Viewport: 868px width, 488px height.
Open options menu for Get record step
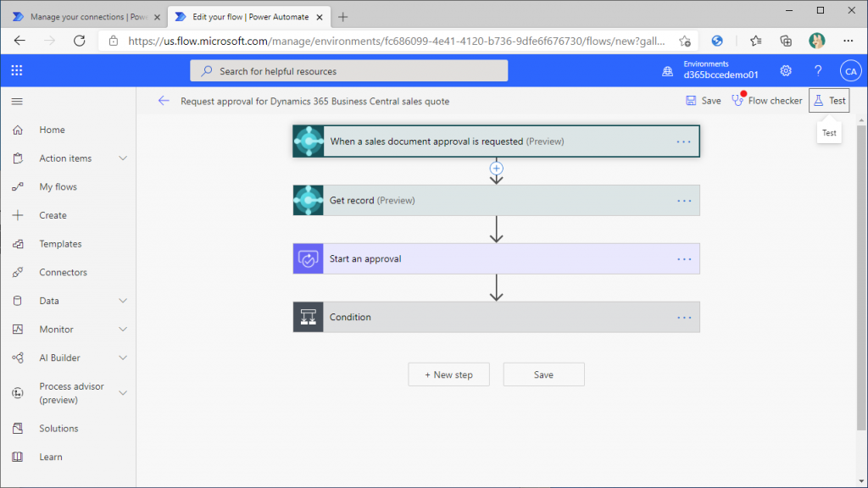click(684, 201)
